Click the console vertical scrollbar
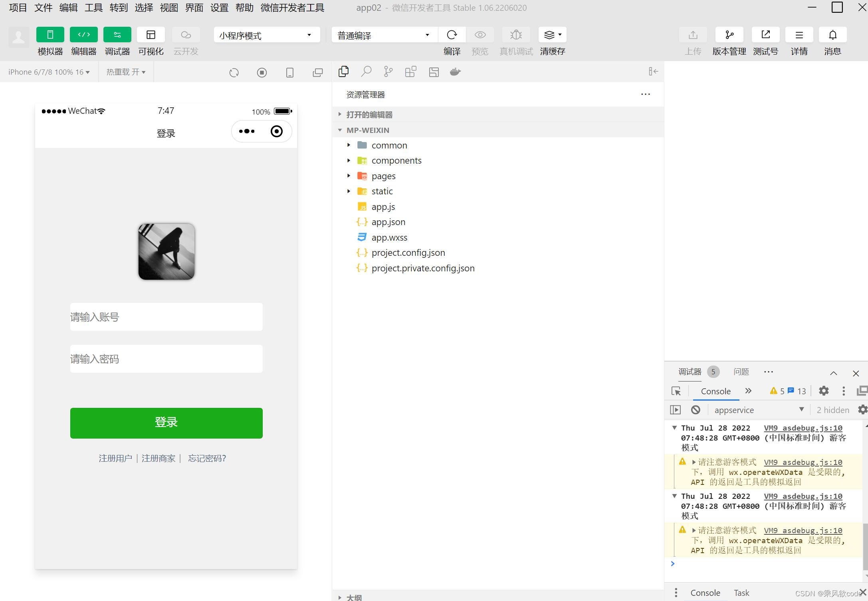 865,547
